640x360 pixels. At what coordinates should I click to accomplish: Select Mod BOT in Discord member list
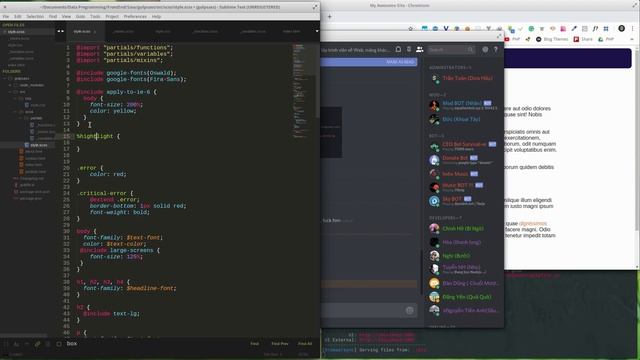point(464,105)
